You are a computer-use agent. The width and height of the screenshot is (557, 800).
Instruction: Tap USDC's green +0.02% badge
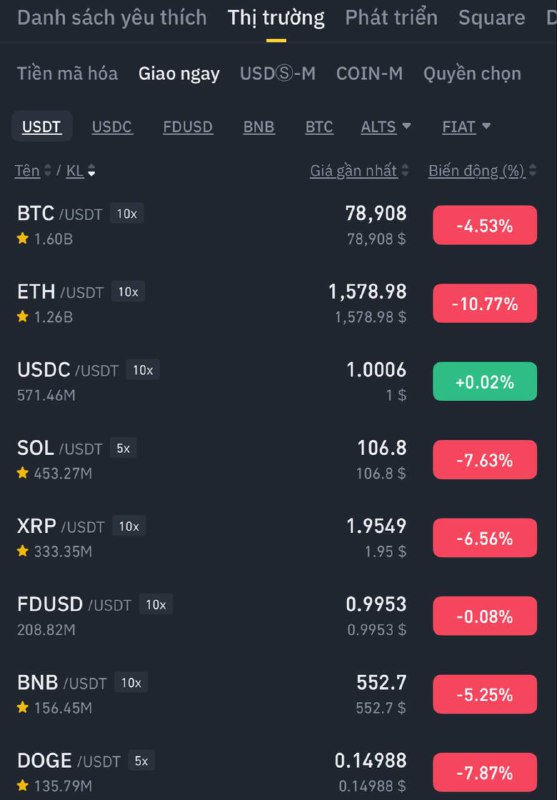point(485,381)
